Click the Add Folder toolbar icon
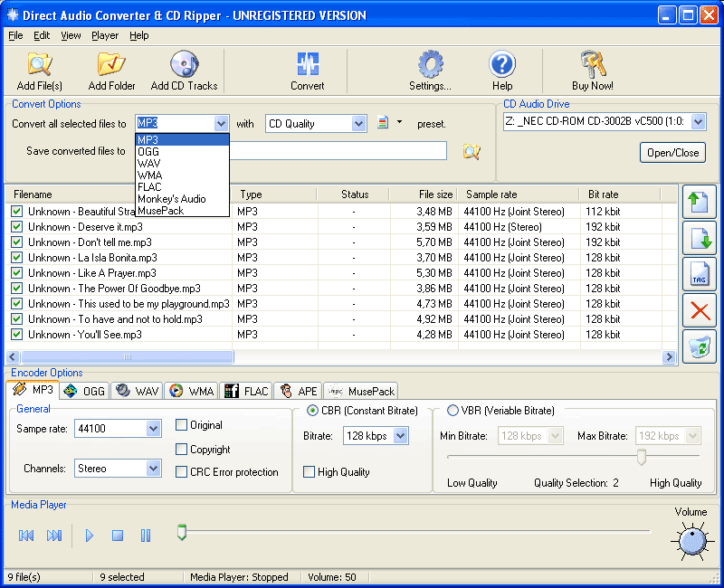Viewport: 724px width, 588px height. click(x=111, y=71)
